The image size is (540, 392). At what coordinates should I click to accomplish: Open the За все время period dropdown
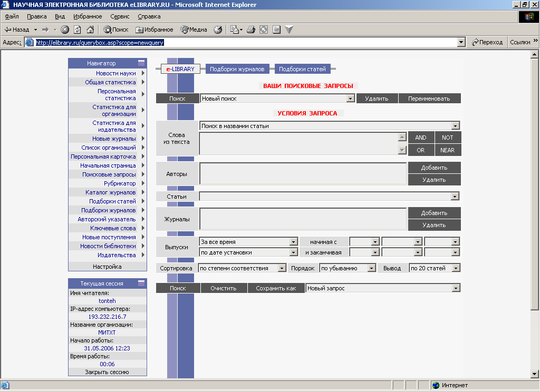coord(293,242)
